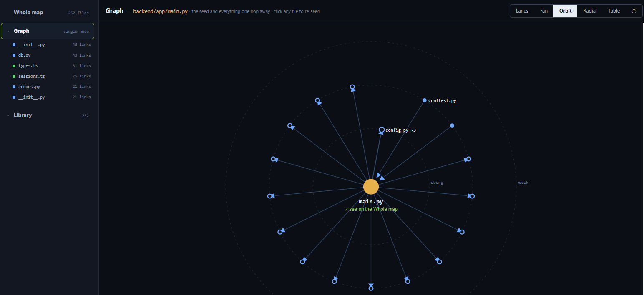Screen dimensions: 644x295
Task: Switch to the Table layout tab
Action: [614, 11]
